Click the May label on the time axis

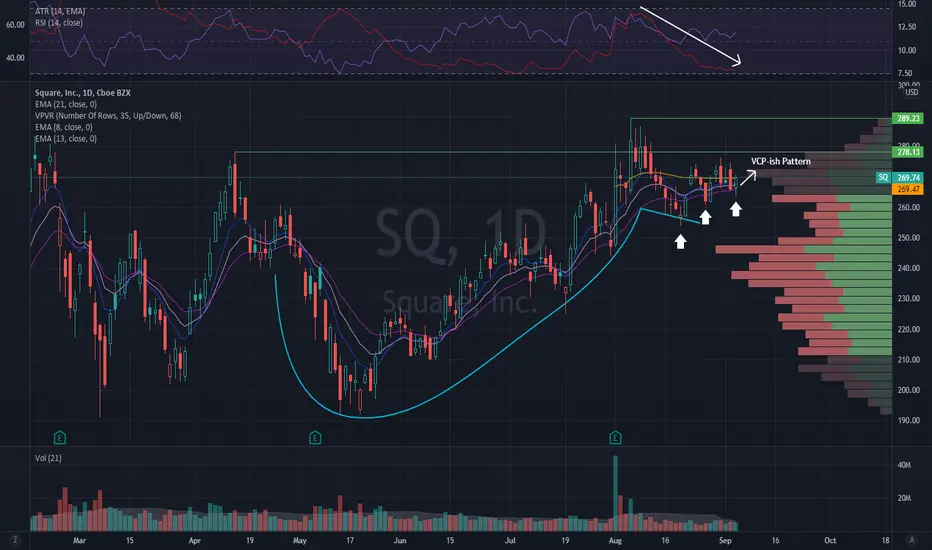[x=300, y=540]
